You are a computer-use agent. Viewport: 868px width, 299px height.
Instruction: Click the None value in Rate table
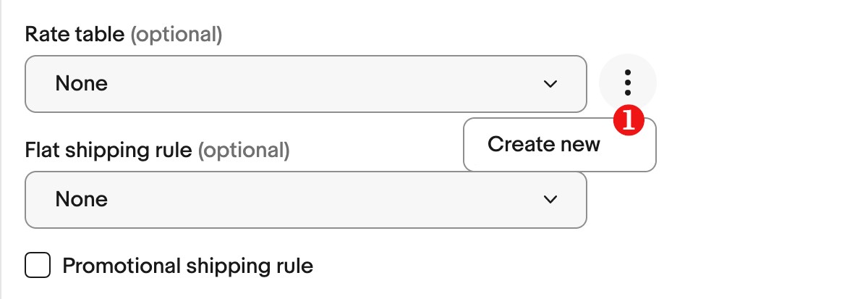click(x=81, y=84)
